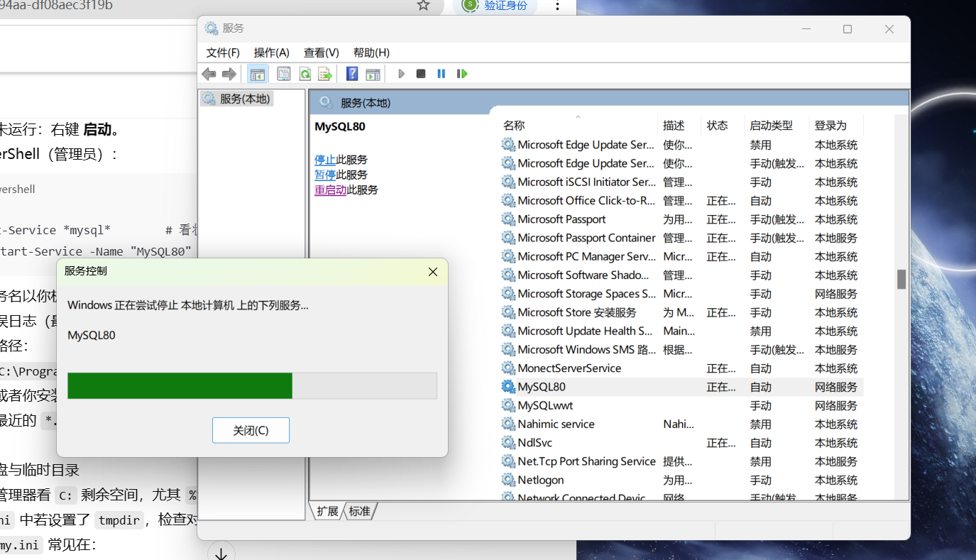
Task: Click the Stop service icon in the toolbar
Action: point(420,73)
